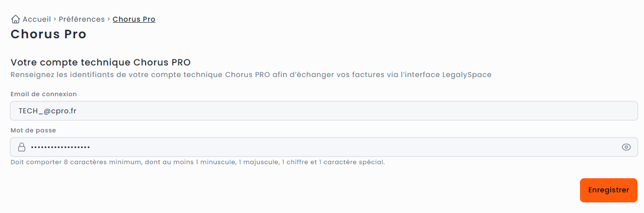Click the Votre compte technique Chorus PRO title
Image resolution: width=644 pixels, height=213 pixels.
[101, 63]
